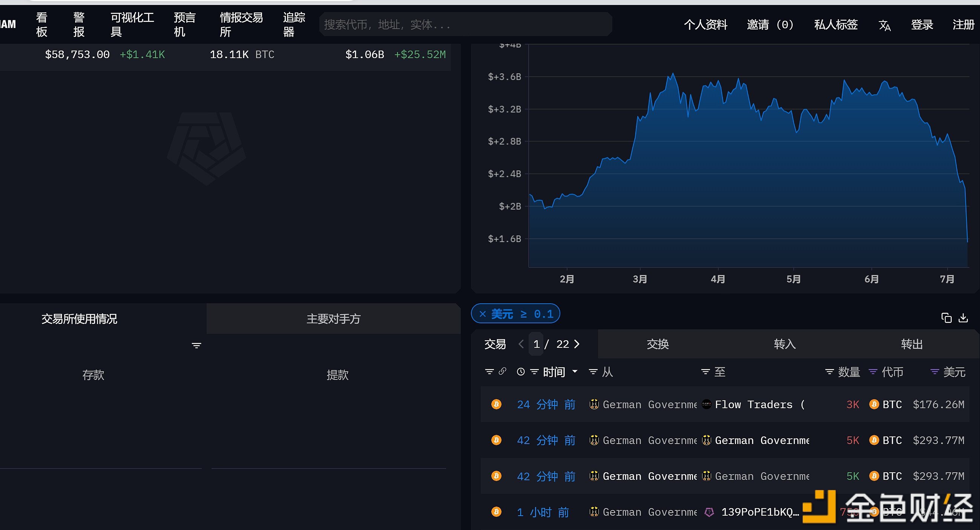980x530 pixels.
Task: Open the 至 column filter icon
Action: (705, 372)
